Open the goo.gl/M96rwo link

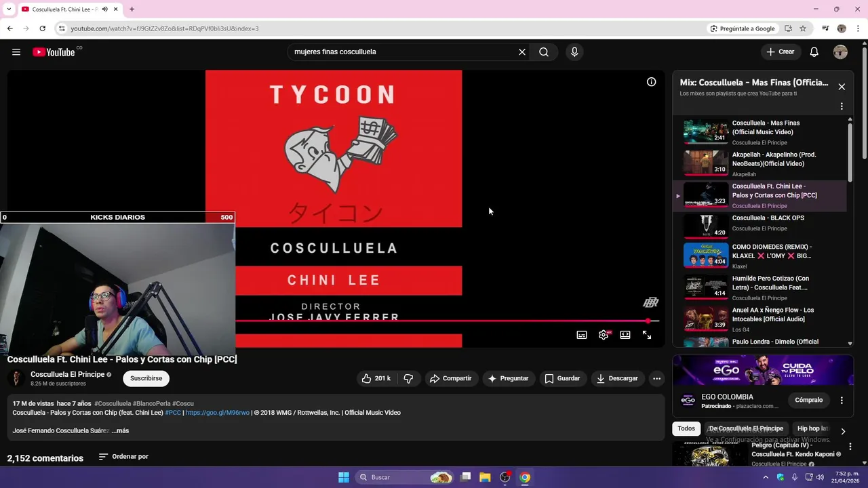click(x=217, y=412)
